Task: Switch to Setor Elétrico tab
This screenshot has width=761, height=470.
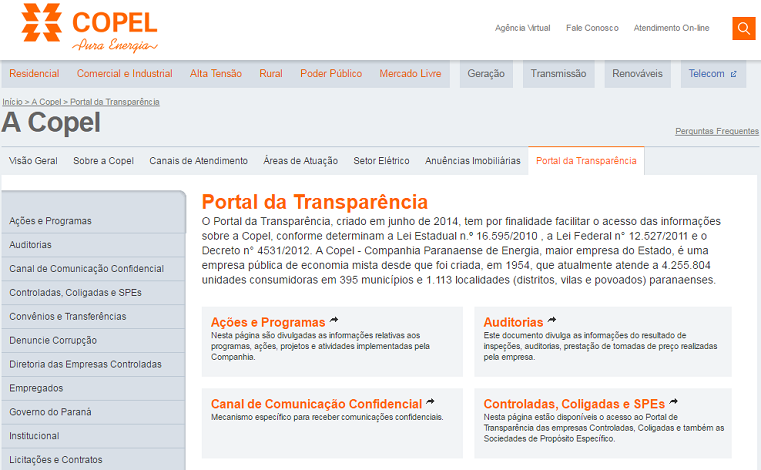Action: 381,161
